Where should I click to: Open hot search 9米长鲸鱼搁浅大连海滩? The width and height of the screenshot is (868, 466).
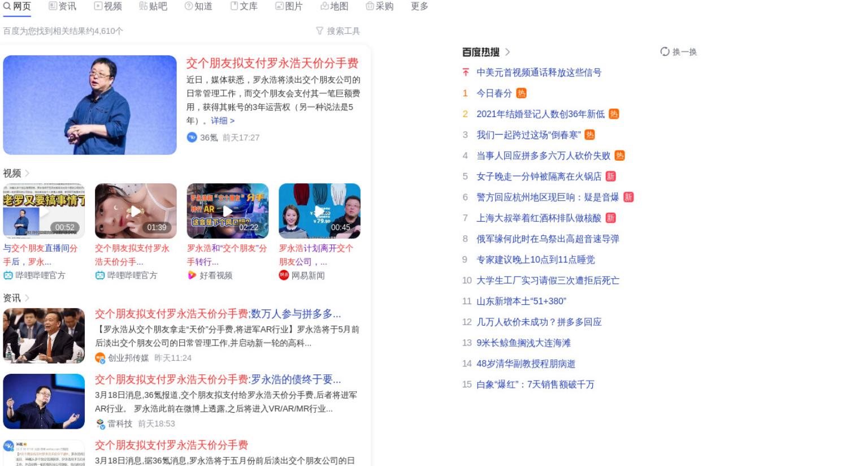(x=524, y=343)
